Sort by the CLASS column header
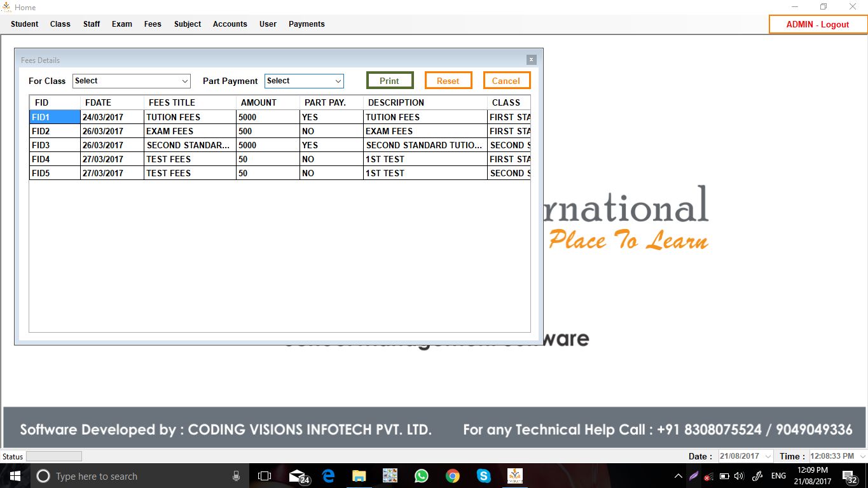Image resolution: width=868 pixels, height=488 pixels. click(x=509, y=102)
